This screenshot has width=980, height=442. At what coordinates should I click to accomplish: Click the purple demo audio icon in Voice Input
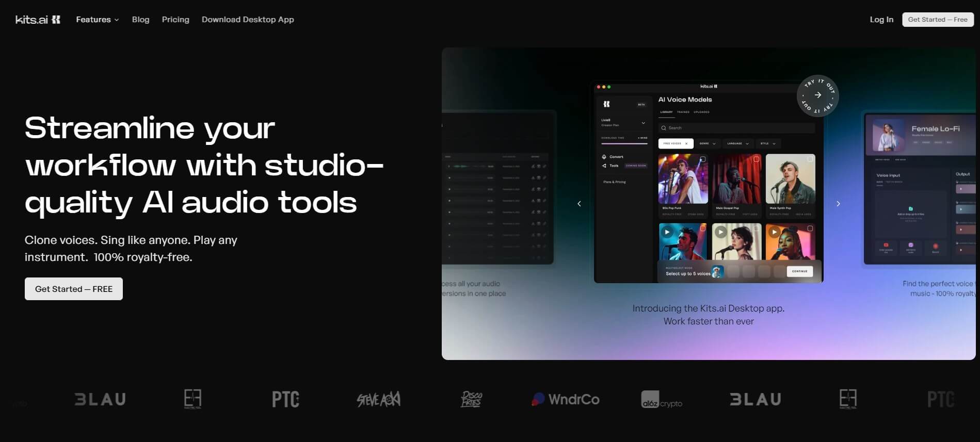(x=911, y=245)
